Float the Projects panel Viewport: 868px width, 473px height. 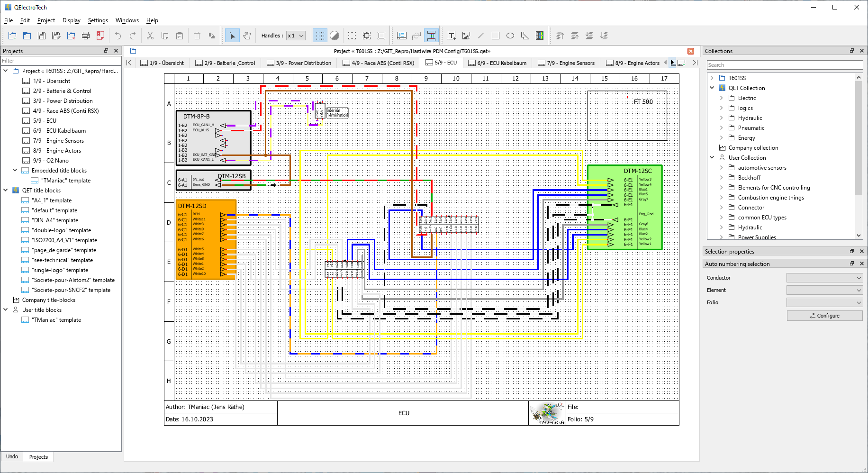pos(106,51)
